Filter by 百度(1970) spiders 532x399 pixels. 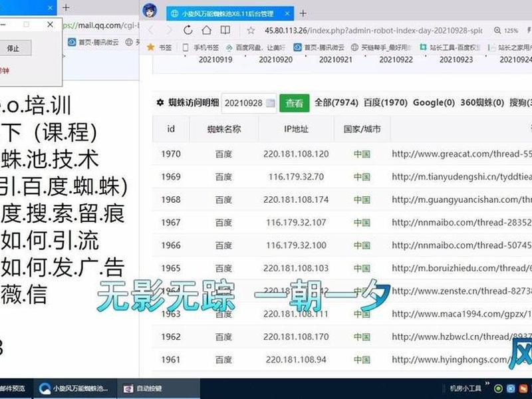point(386,102)
